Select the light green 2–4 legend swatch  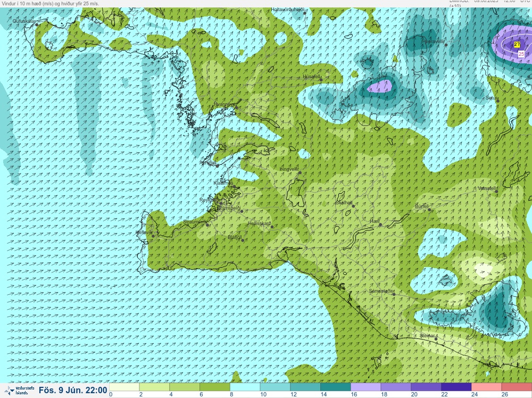[154, 387]
